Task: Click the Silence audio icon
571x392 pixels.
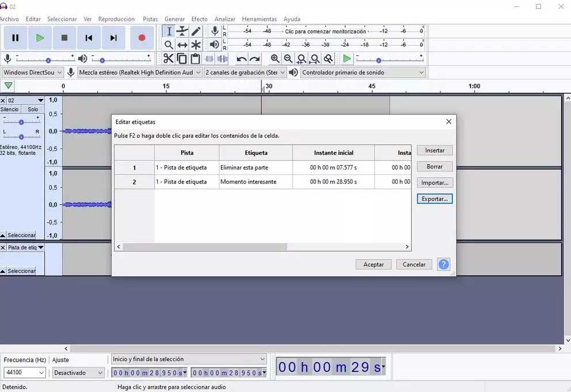Action: click(x=222, y=59)
